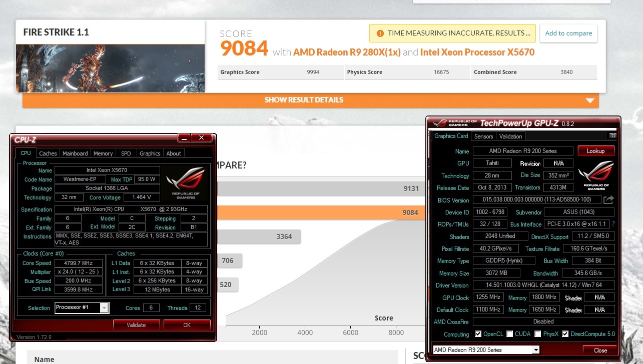Click the Close button in GPU-Z

[600, 350]
